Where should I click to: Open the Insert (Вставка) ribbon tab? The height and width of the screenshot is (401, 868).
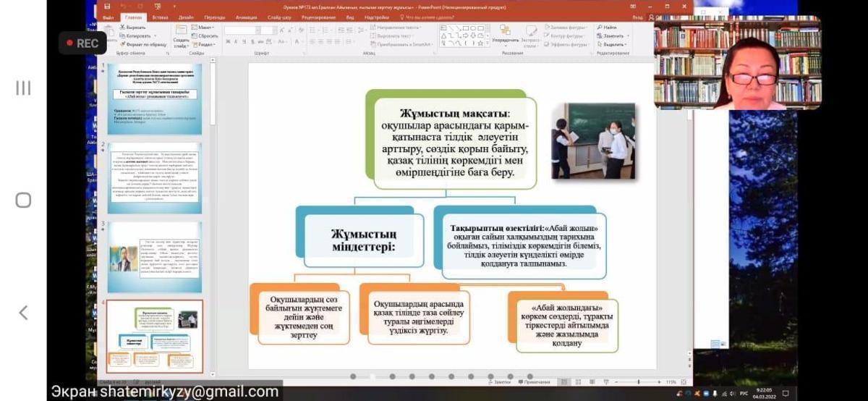[x=161, y=17]
